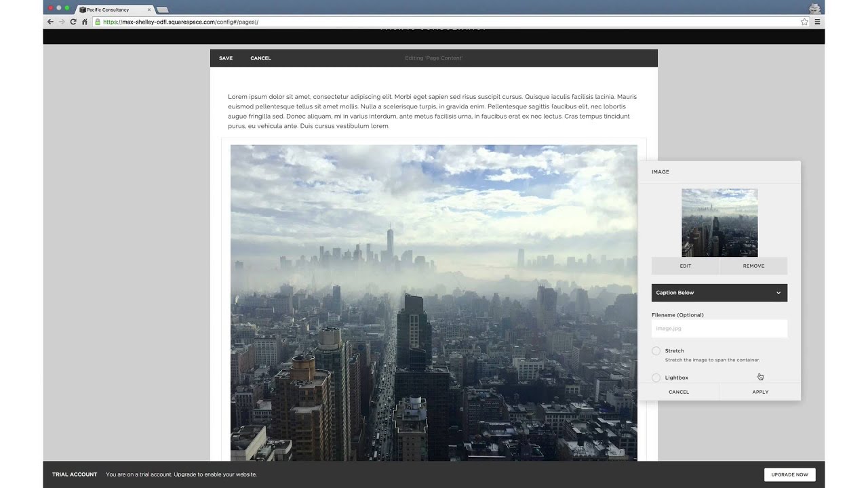Click the UPGRADE NOW button
The height and width of the screenshot is (488, 868).
tap(790, 474)
